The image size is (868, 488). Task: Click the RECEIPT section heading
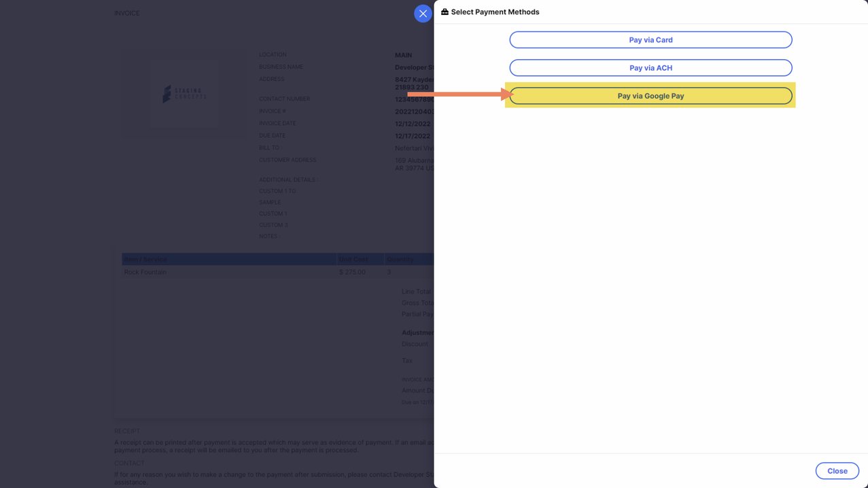[x=127, y=431]
